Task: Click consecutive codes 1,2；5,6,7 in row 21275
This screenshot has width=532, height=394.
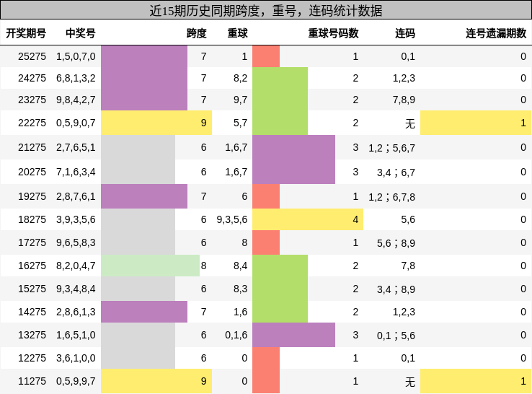Action: tap(392, 148)
